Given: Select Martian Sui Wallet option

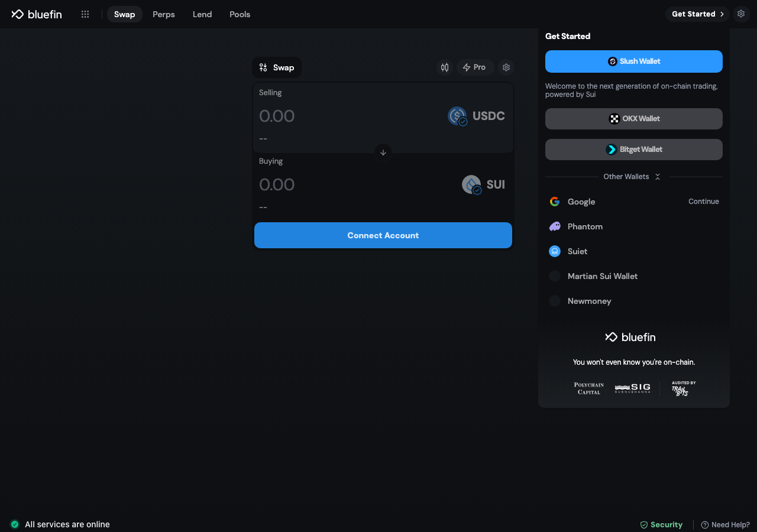Looking at the screenshot, I should tap(634, 276).
